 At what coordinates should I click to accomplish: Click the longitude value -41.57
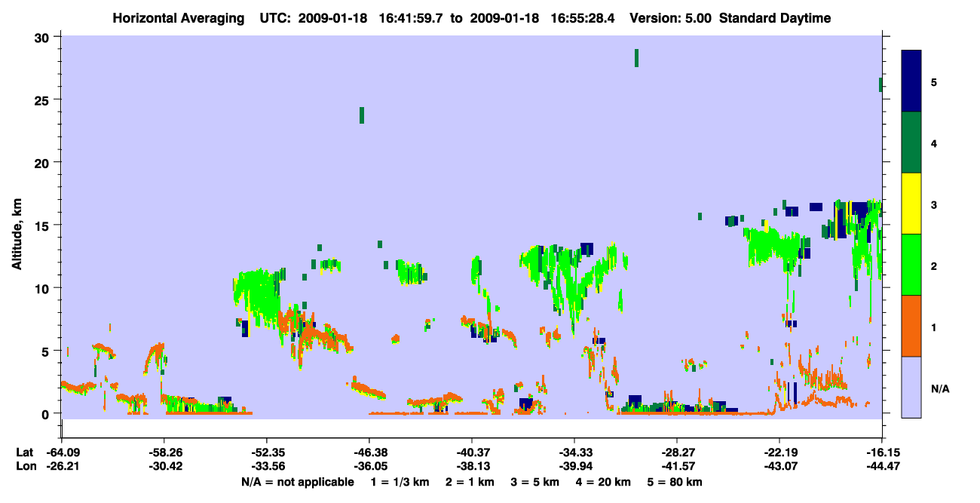tap(676, 467)
